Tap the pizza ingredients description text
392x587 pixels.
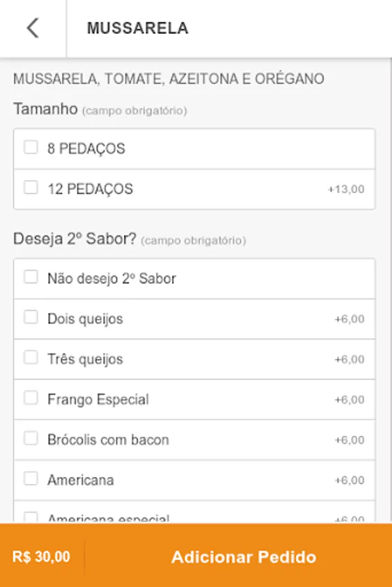(x=168, y=79)
